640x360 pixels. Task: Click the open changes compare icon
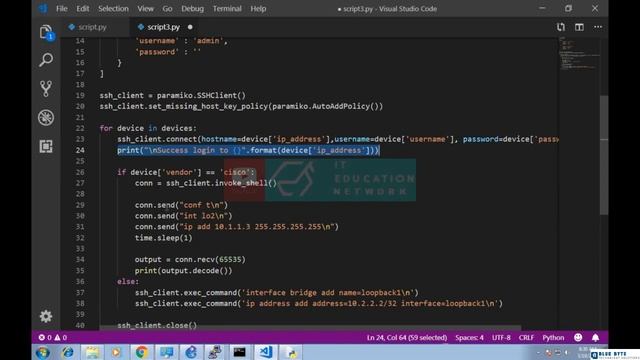tap(561, 27)
